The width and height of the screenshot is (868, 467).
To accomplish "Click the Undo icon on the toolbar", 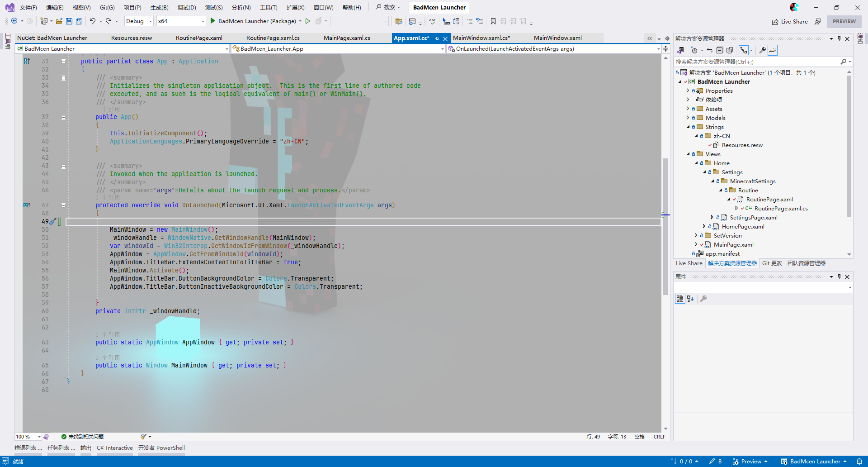I will (93, 21).
